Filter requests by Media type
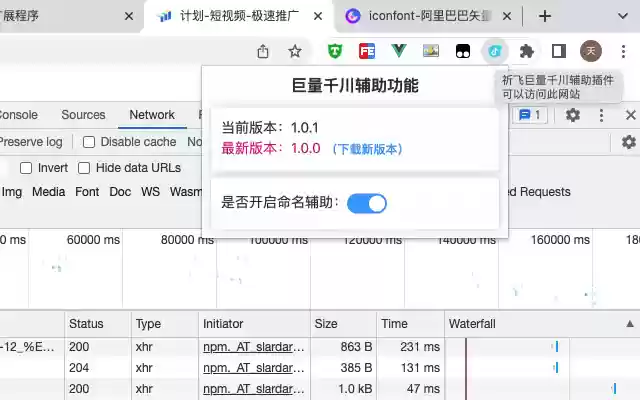This screenshot has height=400, width=640. click(x=49, y=192)
